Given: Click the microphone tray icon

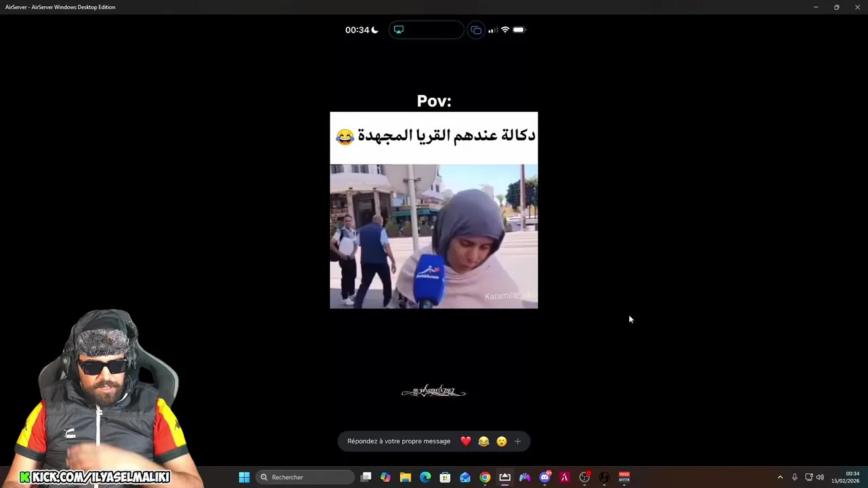Looking at the screenshot, I should pyautogui.click(x=795, y=477).
